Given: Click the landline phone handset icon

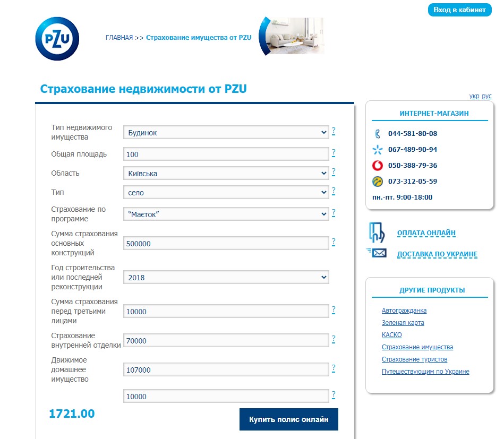Looking at the screenshot, I should coord(378,134).
